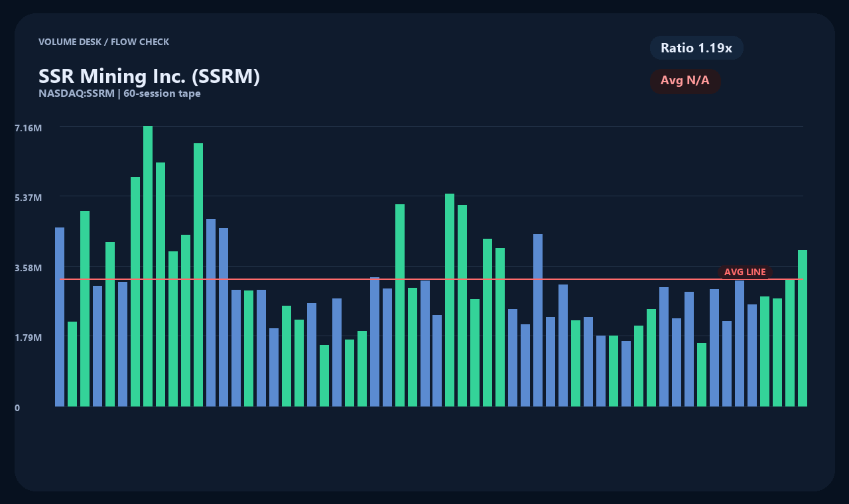Select the last green bar on chart

pos(803,328)
